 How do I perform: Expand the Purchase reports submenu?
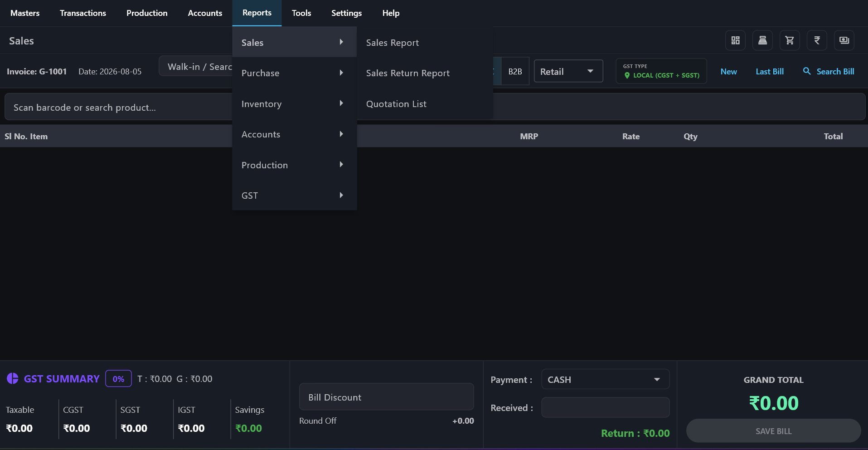[294, 73]
